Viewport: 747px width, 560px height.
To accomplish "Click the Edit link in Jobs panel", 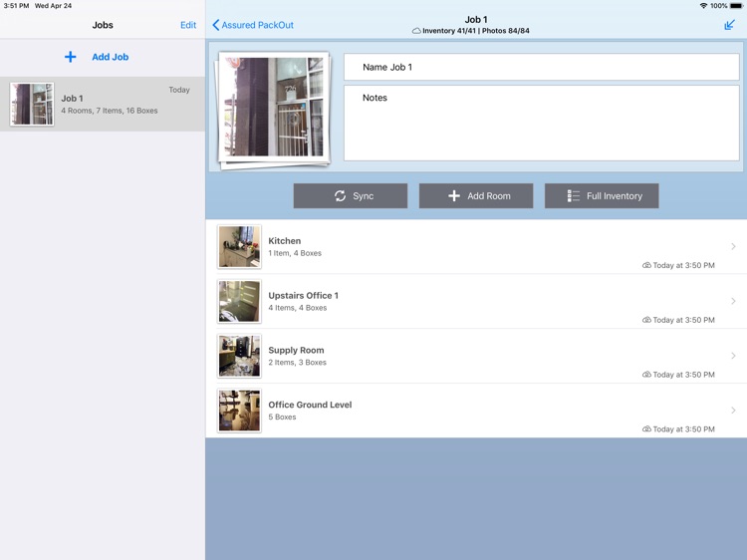I will [188, 25].
